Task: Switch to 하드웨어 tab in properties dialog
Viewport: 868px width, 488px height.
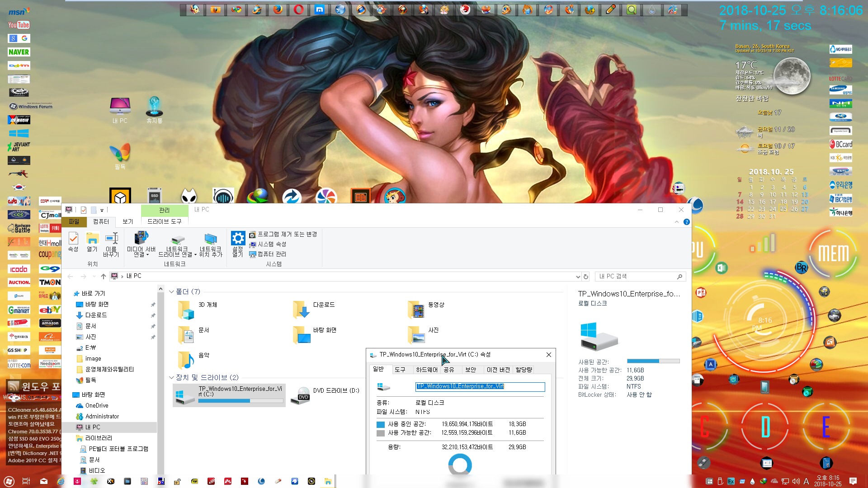Action: pos(427,370)
